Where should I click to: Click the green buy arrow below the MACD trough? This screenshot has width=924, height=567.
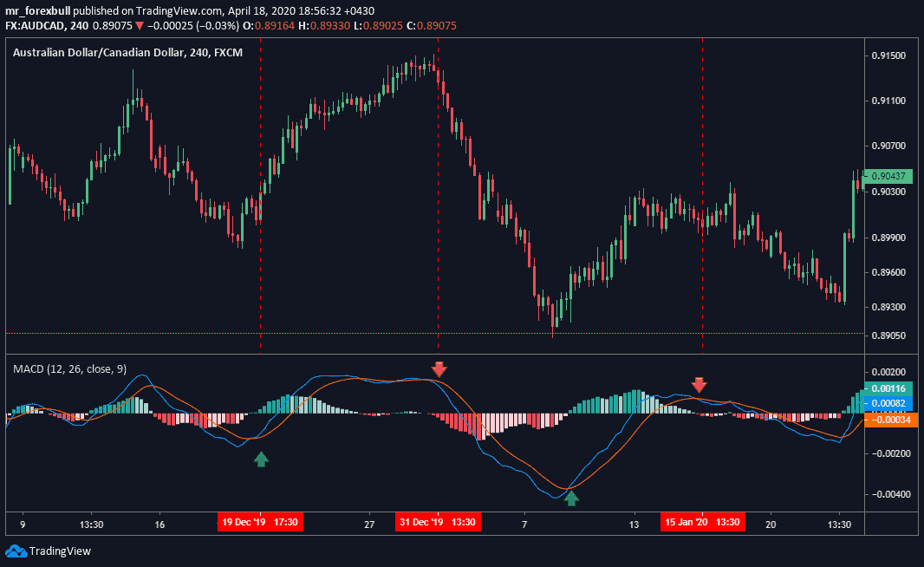click(571, 498)
